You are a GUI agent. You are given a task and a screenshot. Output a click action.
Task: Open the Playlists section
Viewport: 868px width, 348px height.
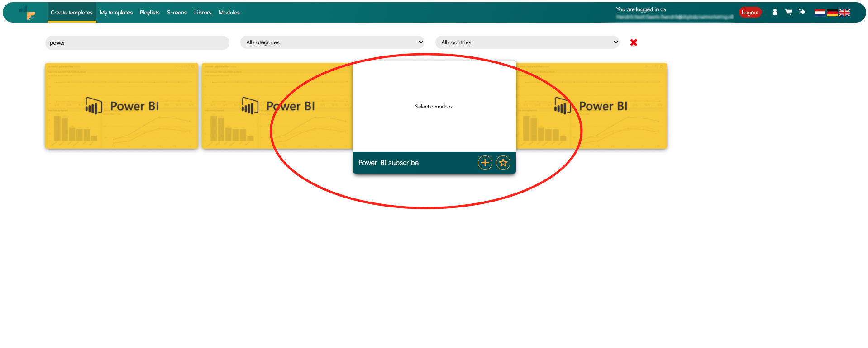point(150,13)
